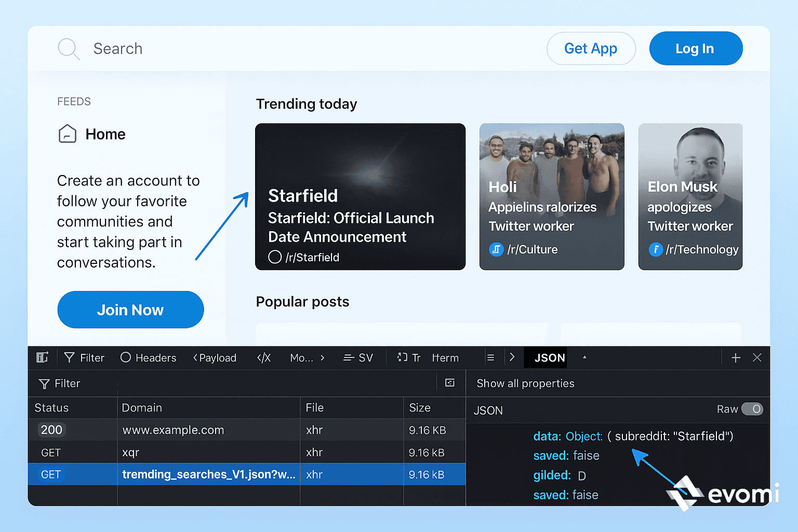
Task: Click the /r/Starfield community circle icon
Action: click(x=275, y=257)
